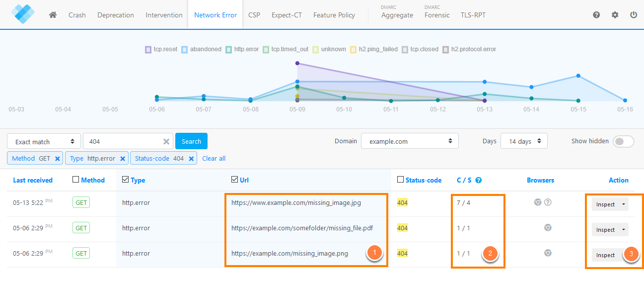Toggle tcp.reset legend color swatch

pos(148,49)
